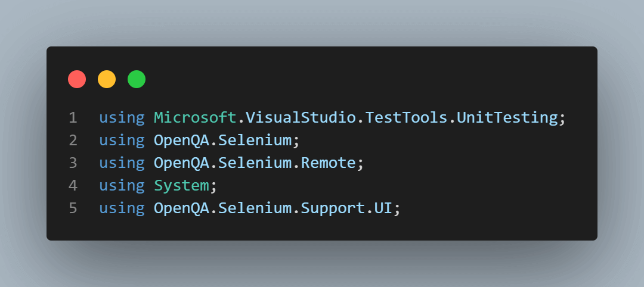
Task: Click line number 4 in gutter
Action: (x=73, y=186)
